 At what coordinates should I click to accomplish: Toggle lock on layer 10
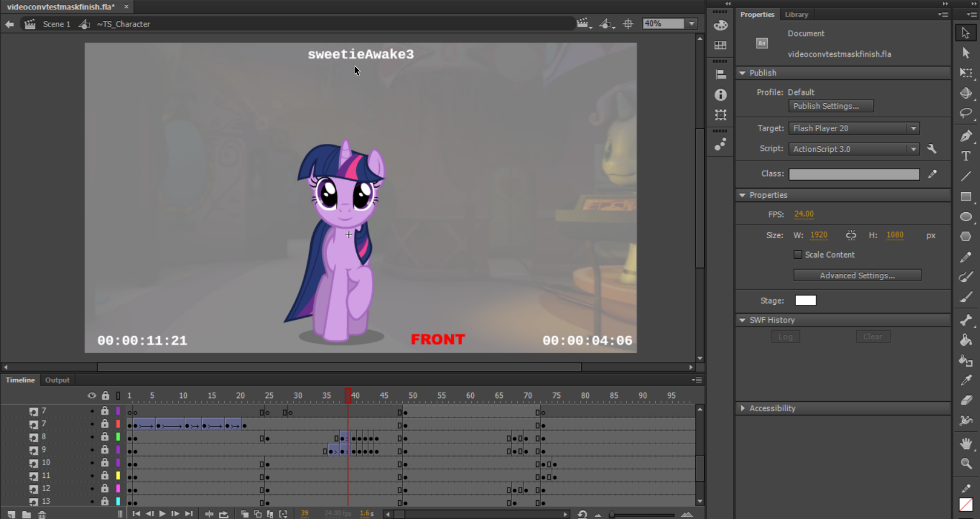tap(105, 463)
